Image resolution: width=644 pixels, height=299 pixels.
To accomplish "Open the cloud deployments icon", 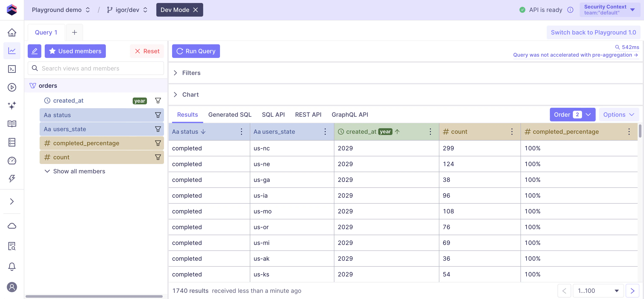I will [12, 226].
